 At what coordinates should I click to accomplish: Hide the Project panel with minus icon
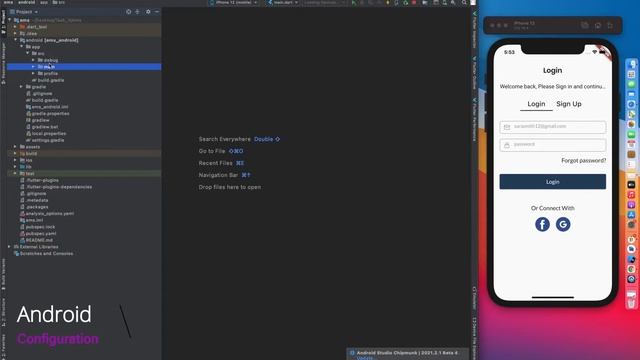click(157, 12)
